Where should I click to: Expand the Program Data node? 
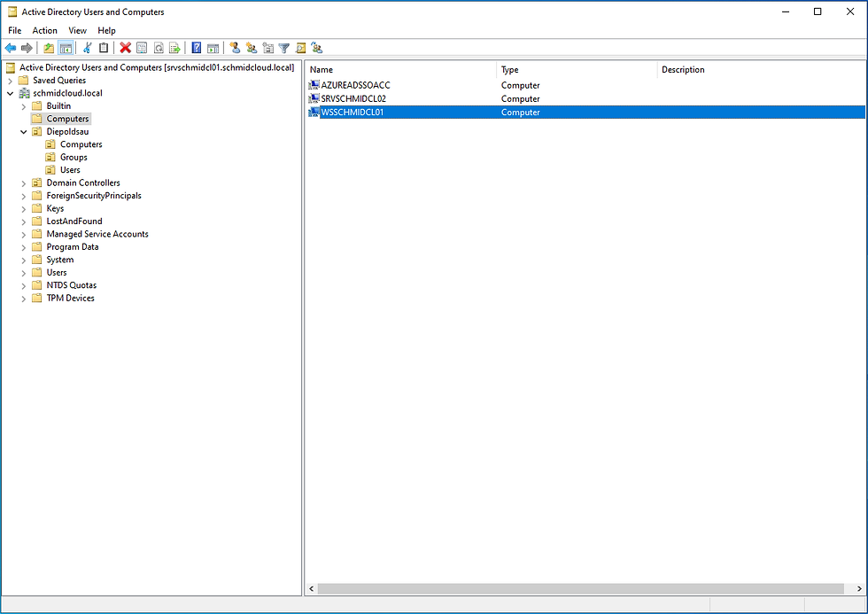click(x=23, y=247)
